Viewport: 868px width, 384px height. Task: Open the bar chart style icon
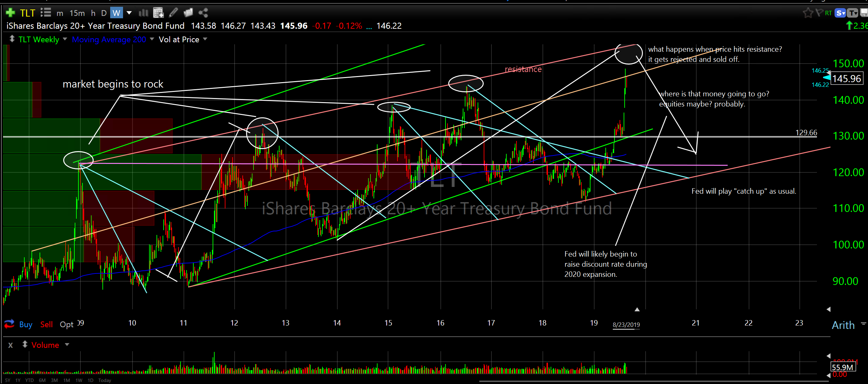coord(143,13)
